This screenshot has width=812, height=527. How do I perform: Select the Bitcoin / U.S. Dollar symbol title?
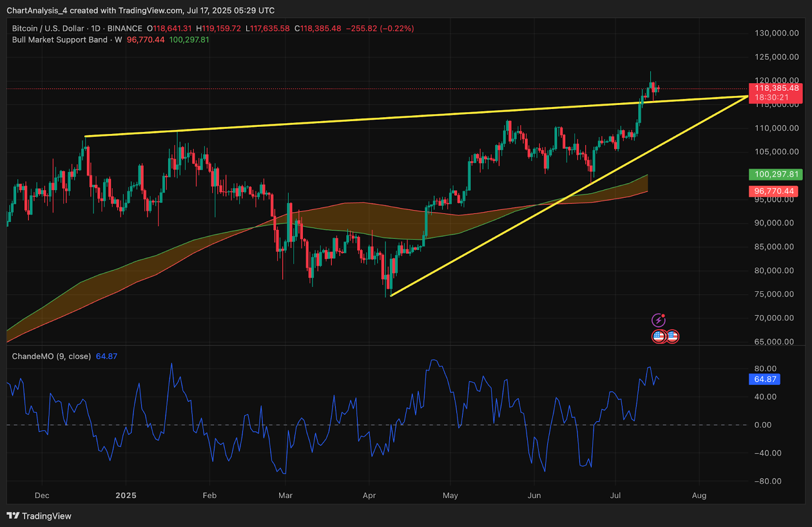click(x=48, y=28)
